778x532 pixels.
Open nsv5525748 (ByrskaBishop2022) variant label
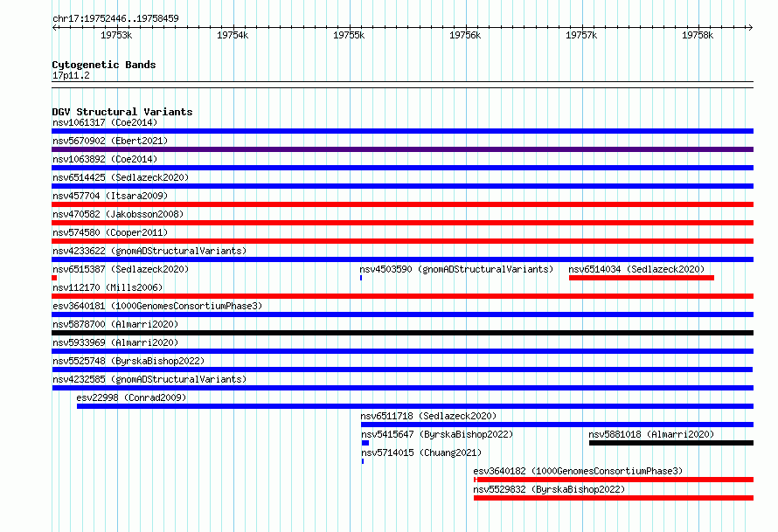(129, 361)
